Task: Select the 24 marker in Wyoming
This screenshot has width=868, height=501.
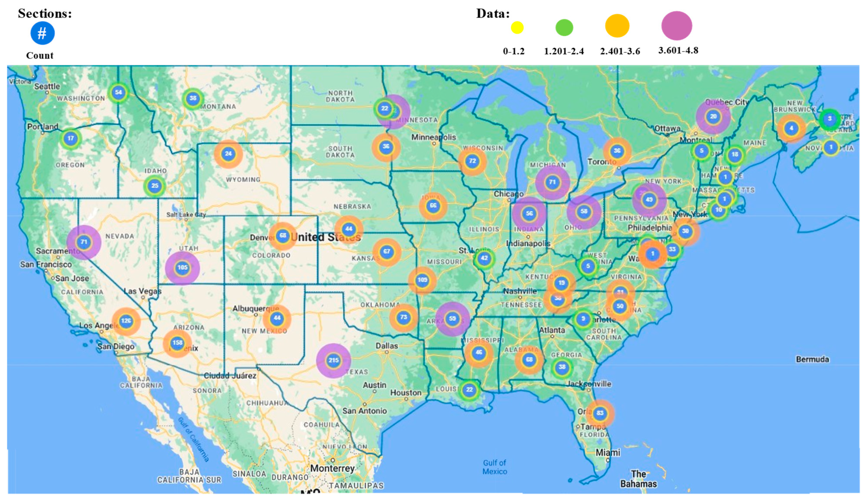Action: pos(228,153)
